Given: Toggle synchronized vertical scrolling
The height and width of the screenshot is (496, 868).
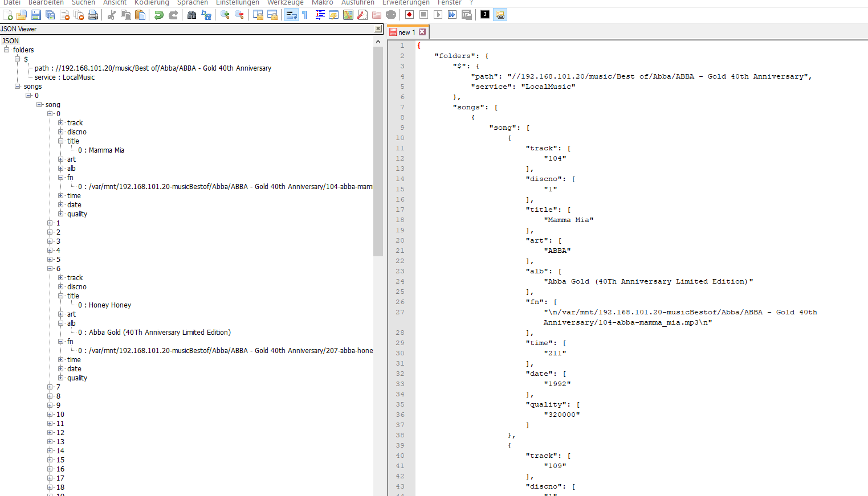Looking at the screenshot, I should [x=258, y=15].
